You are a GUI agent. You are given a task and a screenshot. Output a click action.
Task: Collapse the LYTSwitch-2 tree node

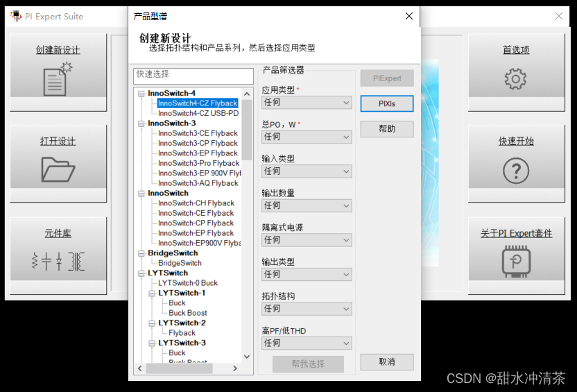coord(152,323)
